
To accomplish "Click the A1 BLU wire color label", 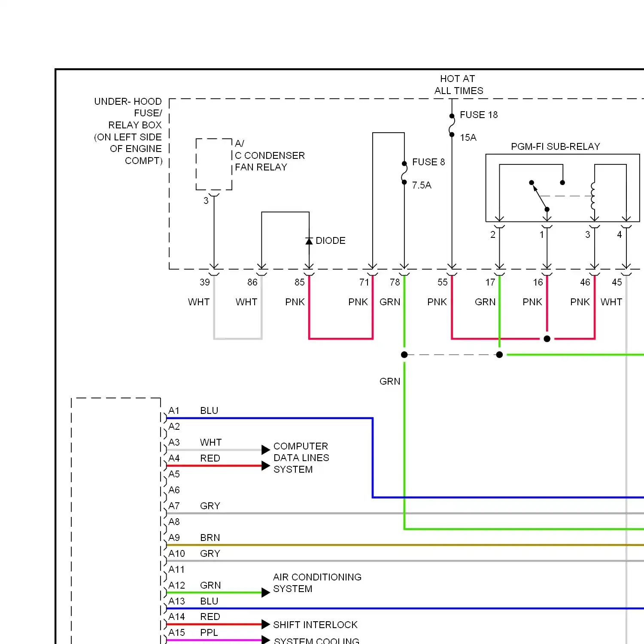I will point(209,410).
